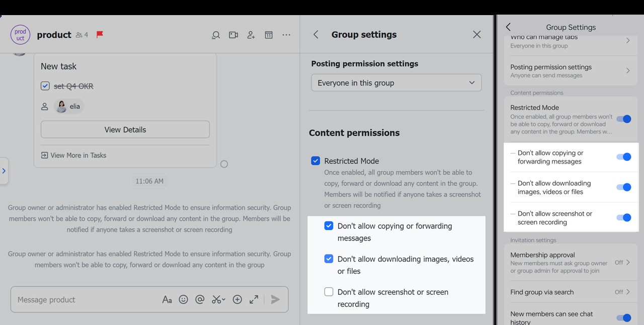The height and width of the screenshot is (325, 644).
Task: Go back from desktop Group settings panel
Action: [x=316, y=35]
